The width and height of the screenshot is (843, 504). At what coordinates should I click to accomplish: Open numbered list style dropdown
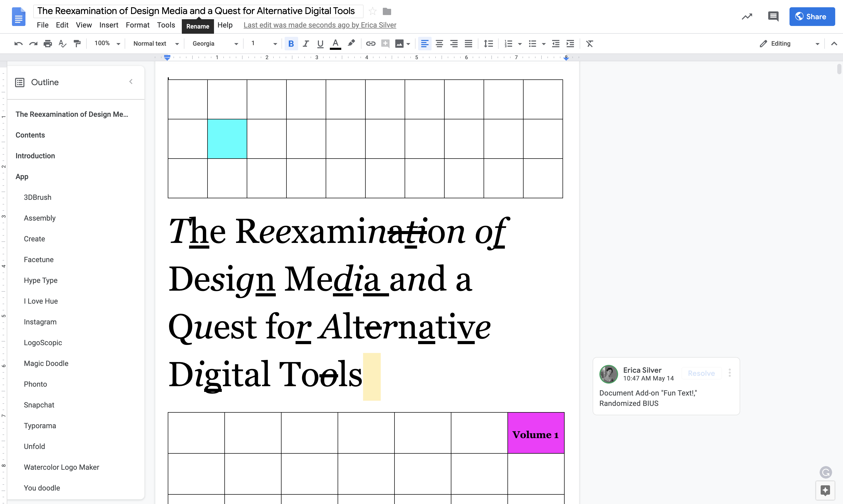pos(519,44)
